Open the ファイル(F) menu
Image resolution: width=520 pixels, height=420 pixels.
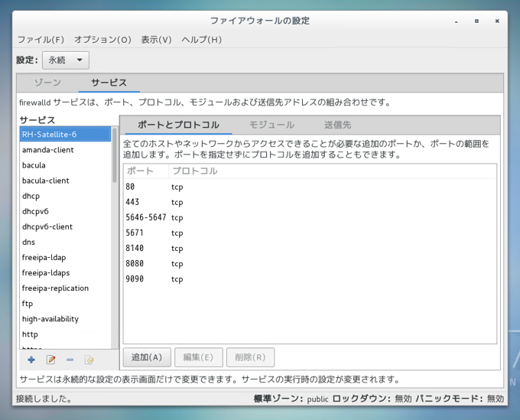(41, 40)
